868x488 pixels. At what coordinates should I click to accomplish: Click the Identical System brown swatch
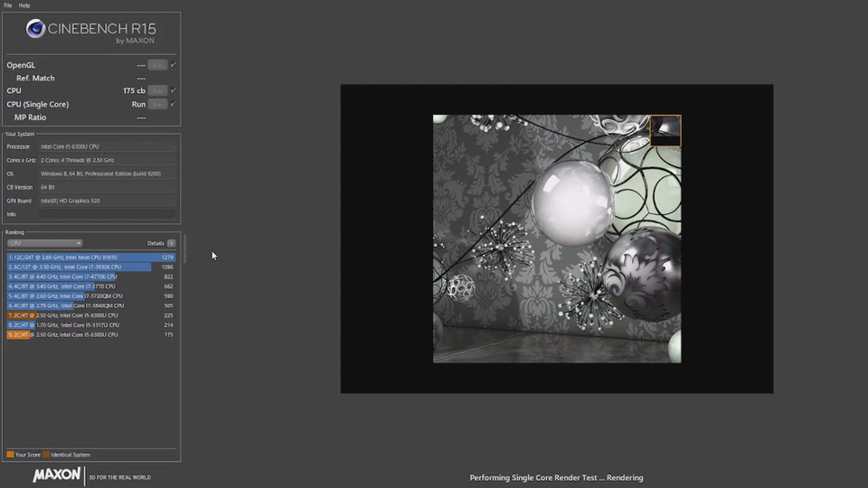coord(46,455)
